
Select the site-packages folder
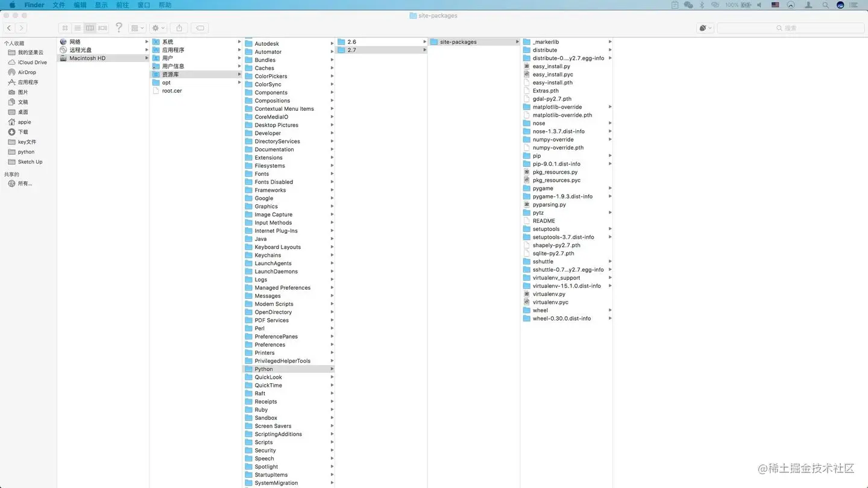click(x=474, y=42)
